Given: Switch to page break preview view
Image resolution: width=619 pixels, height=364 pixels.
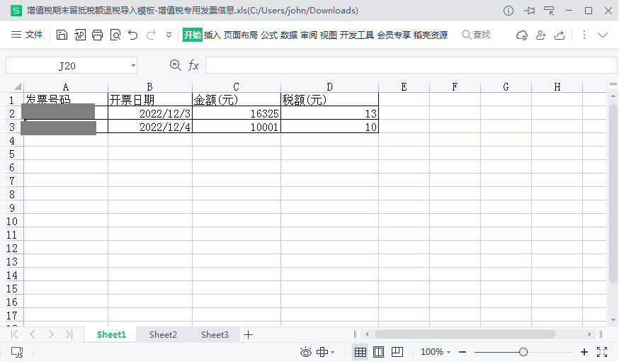Looking at the screenshot, I should 397,352.
